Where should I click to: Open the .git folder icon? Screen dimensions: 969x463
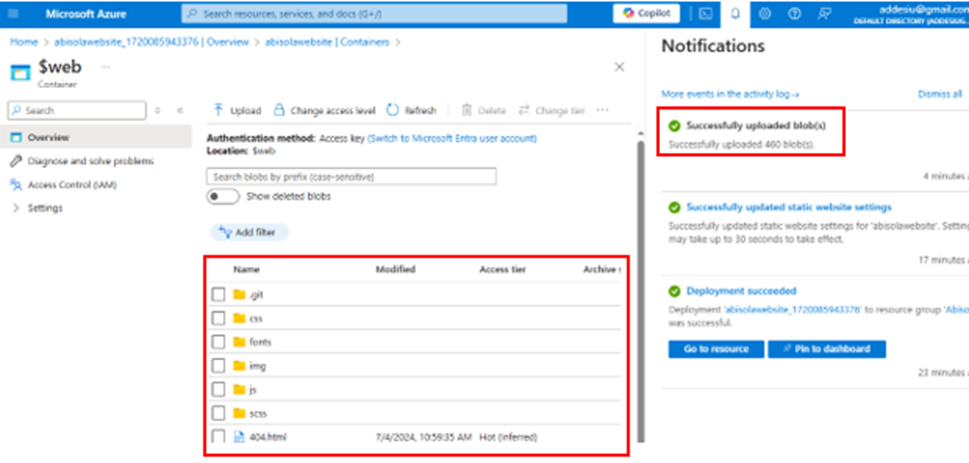(x=239, y=294)
